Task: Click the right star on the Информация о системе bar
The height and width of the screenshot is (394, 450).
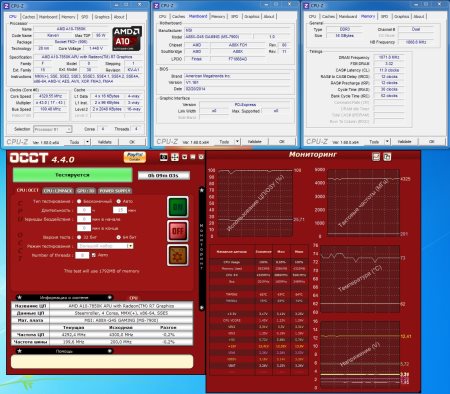Action: pos(109,297)
